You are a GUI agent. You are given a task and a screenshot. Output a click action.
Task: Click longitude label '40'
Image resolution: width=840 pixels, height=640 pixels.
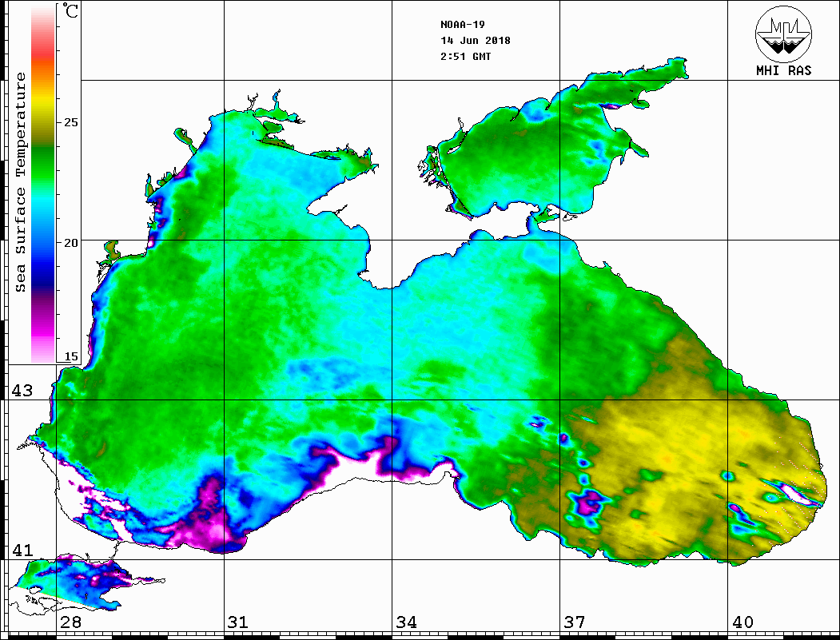[x=742, y=622]
